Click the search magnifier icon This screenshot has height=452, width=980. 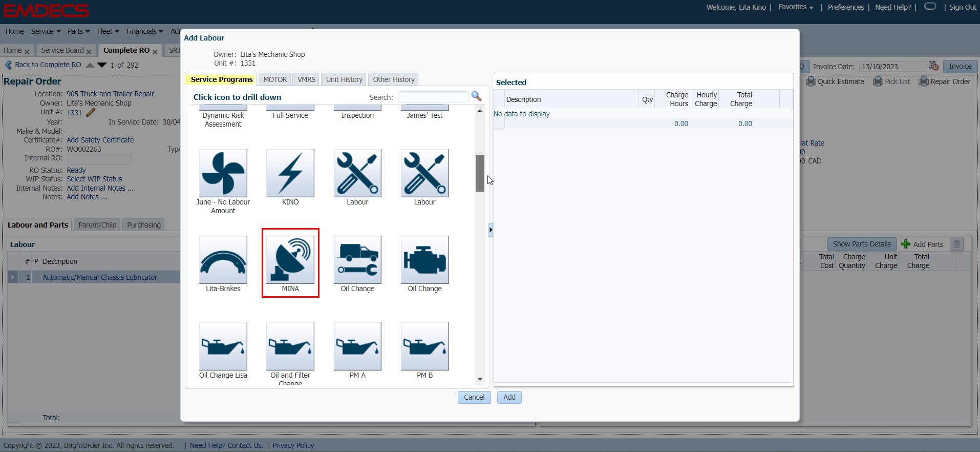[476, 96]
